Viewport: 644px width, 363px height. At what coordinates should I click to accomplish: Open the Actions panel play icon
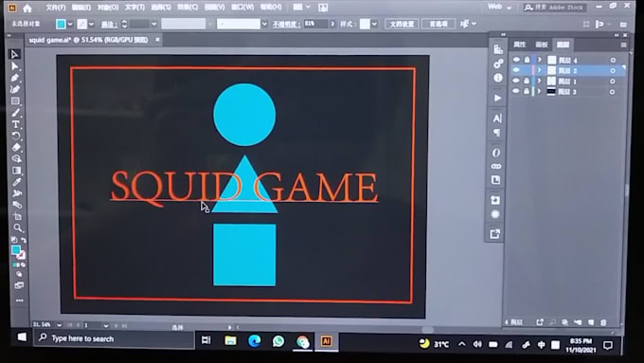click(x=497, y=99)
